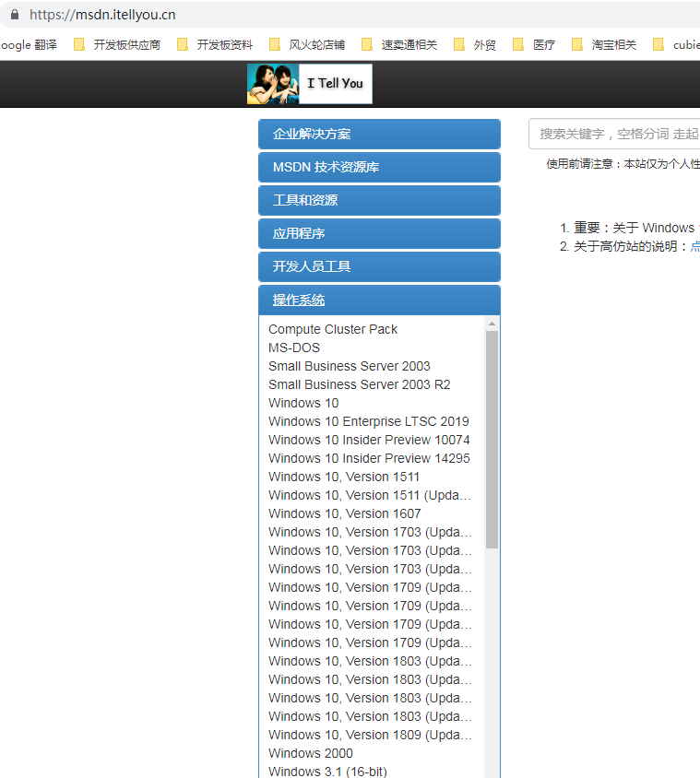Open the Google 翻译 bookmark
700x778 pixels.
coord(29,44)
